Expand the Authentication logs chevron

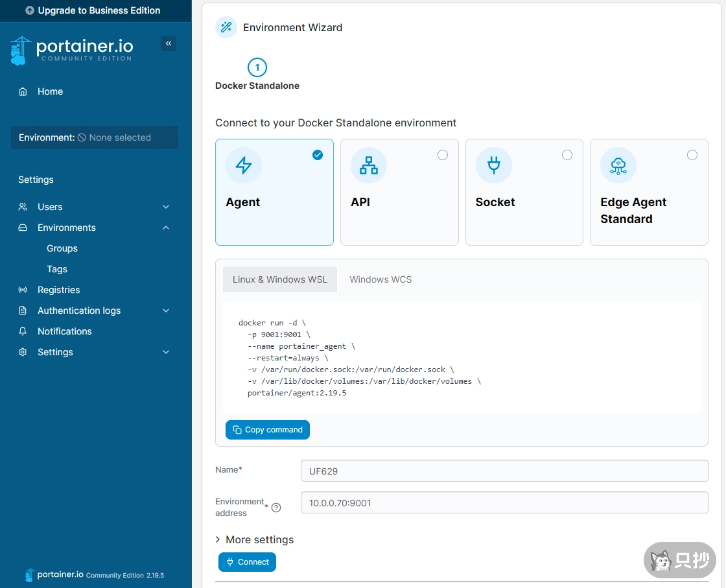[166, 311]
